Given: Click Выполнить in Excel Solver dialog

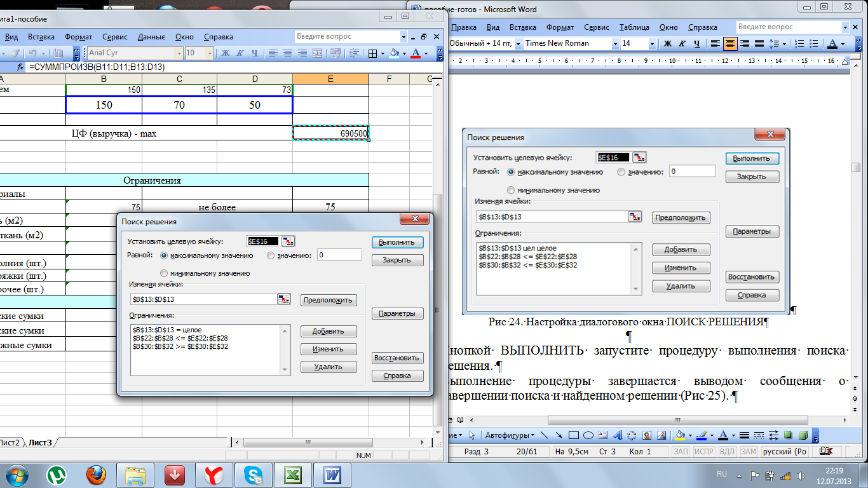Looking at the screenshot, I should click(397, 242).
